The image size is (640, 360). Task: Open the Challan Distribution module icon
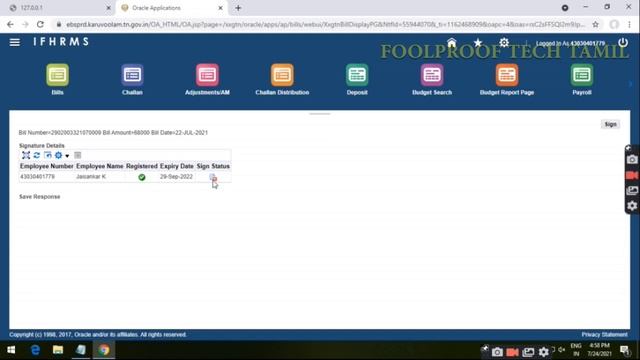pos(282,75)
